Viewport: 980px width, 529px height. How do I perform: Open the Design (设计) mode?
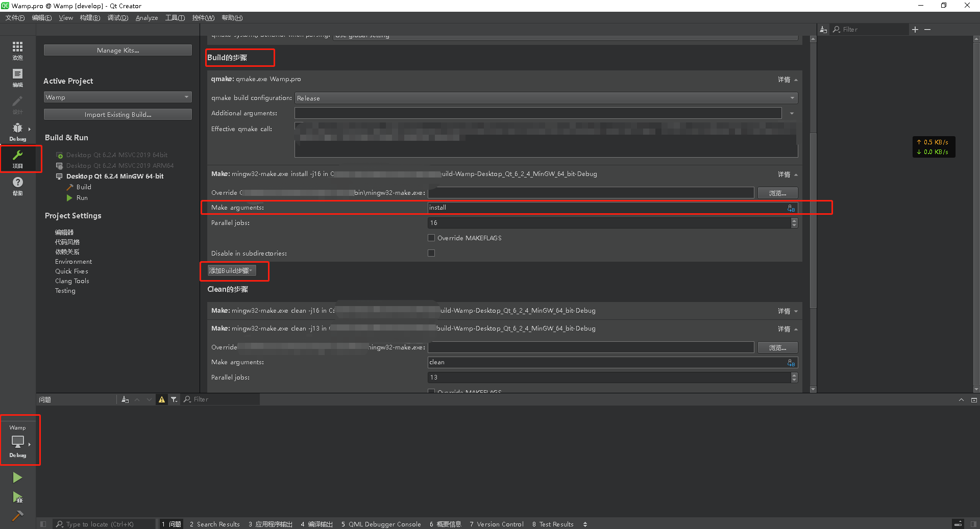[x=18, y=105]
